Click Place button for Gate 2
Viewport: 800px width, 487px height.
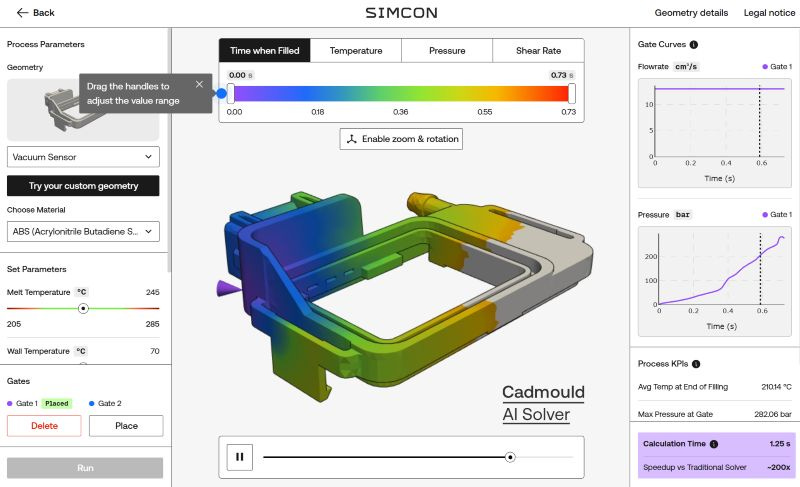(x=126, y=426)
